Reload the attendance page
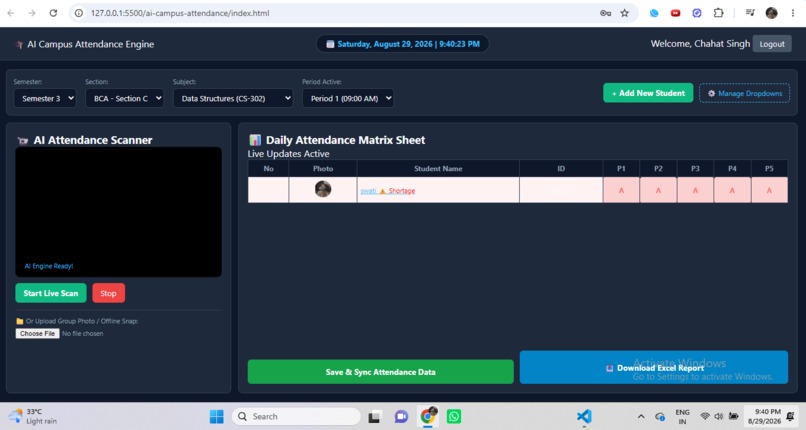 (53, 13)
